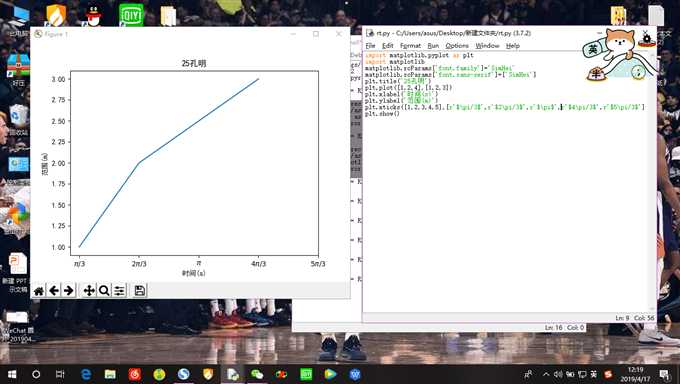This screenshot has width=680, height=384.
Task: Click the '3.00' y-axis tick label
Action: 58,79
